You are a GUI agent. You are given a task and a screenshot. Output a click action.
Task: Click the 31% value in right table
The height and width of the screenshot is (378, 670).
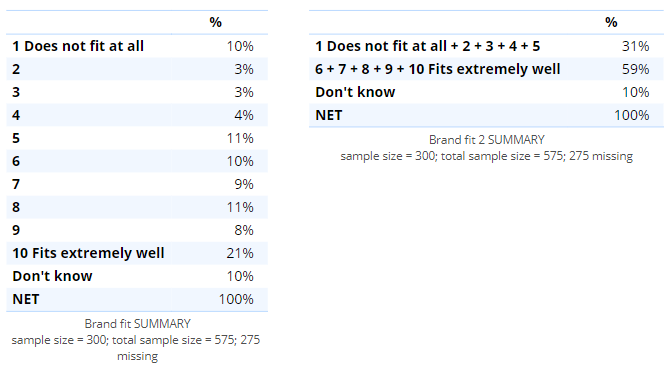(x=635, y=46)
